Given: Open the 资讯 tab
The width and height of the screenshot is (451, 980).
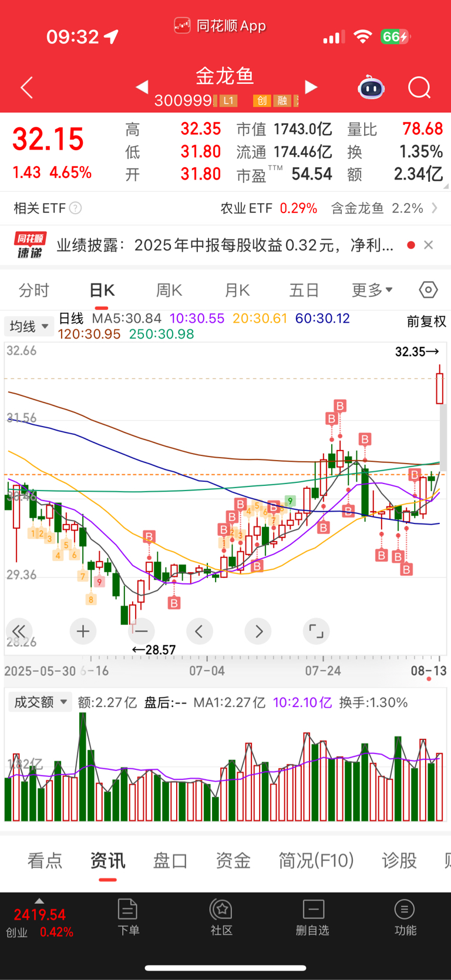Looking at the screenshot, I should (x=107, y=861).
